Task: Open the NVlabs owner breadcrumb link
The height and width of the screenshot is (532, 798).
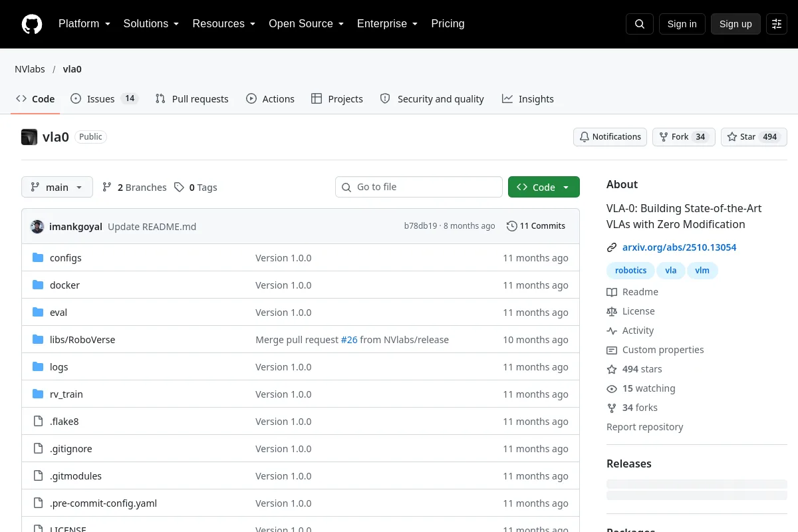Action: pyautogui.click(x=30, y=69)
